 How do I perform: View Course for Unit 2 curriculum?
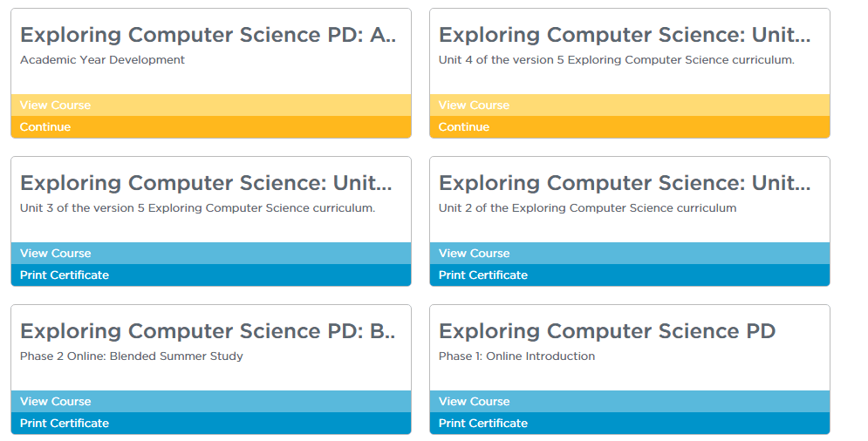click(474, 254)
